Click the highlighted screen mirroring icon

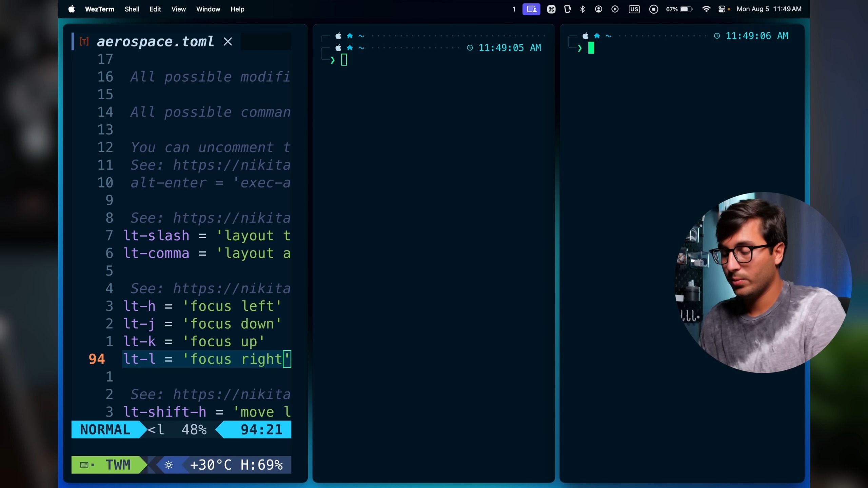tap(531, 9)
